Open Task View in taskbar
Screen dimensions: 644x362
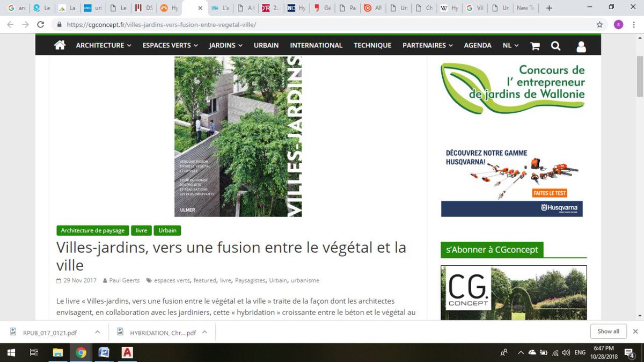pyautogui.click(x=33, y=353)
